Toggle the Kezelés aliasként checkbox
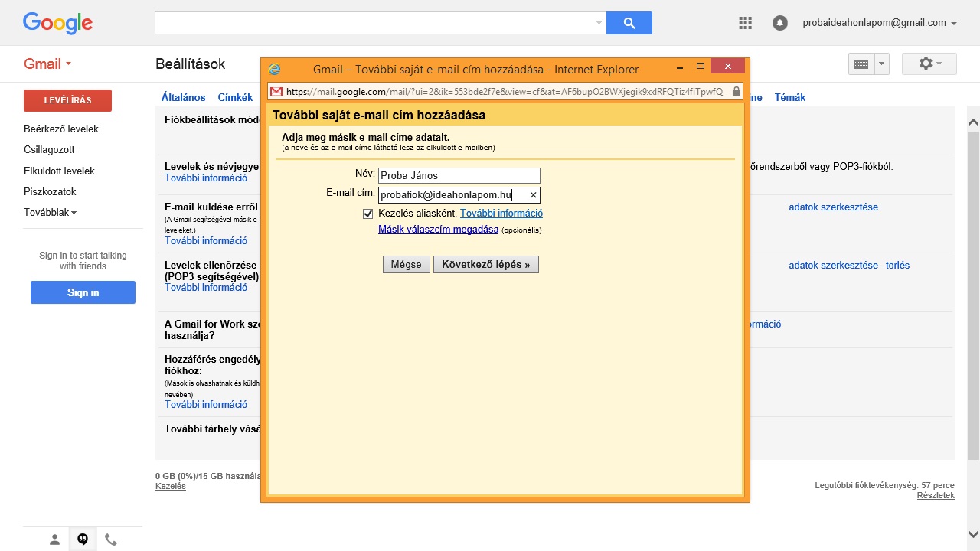The height and width of the screenshot is (551, 980). coord(368,214)
